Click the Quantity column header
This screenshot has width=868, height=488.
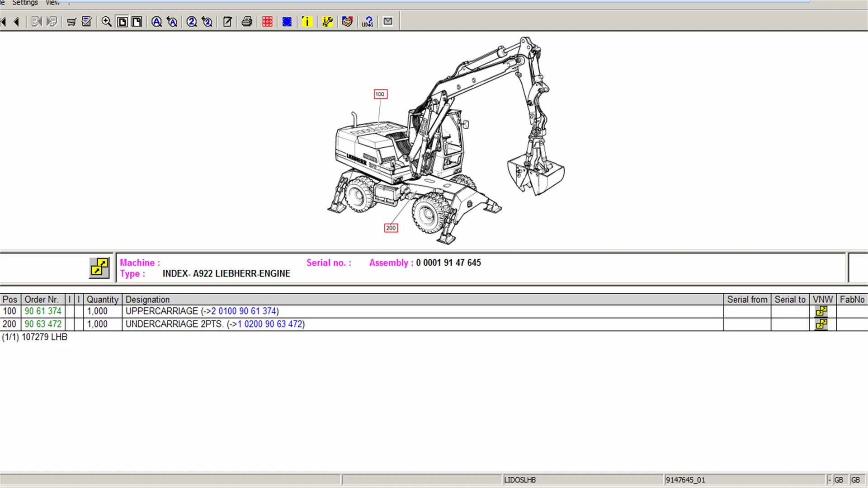tap(103, 300)
